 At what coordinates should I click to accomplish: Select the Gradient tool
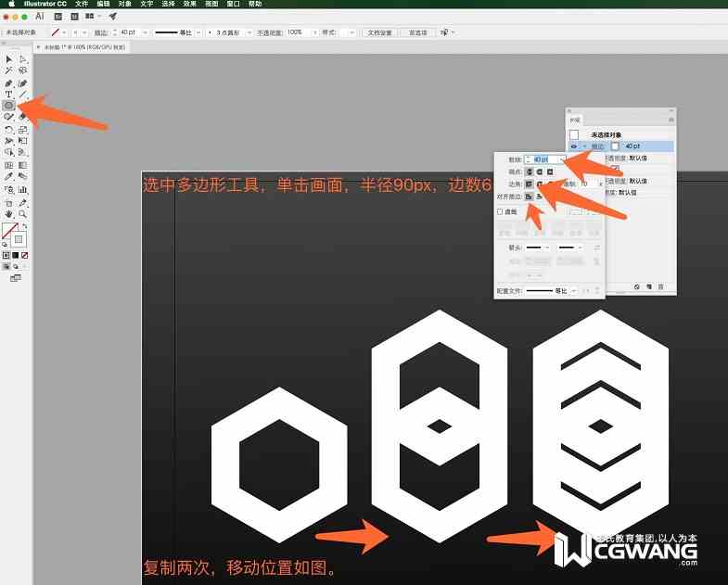point(23,165)
